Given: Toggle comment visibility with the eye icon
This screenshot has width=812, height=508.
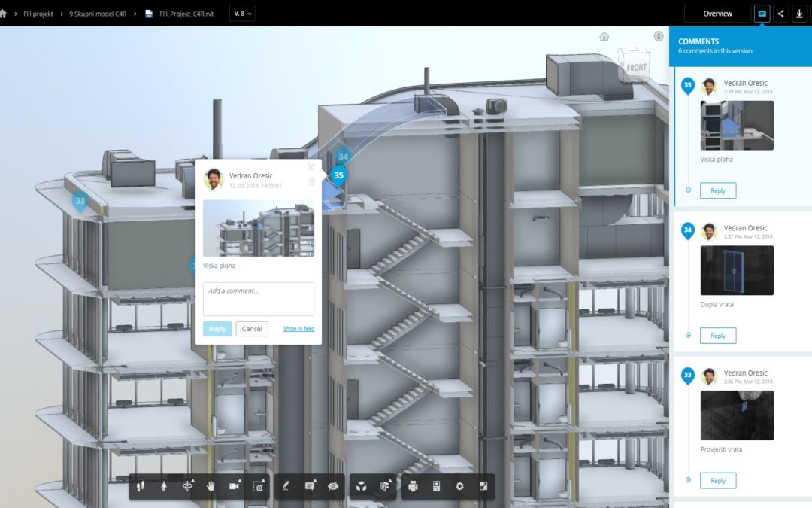Looking at the screenshot, I should (333, 487).
